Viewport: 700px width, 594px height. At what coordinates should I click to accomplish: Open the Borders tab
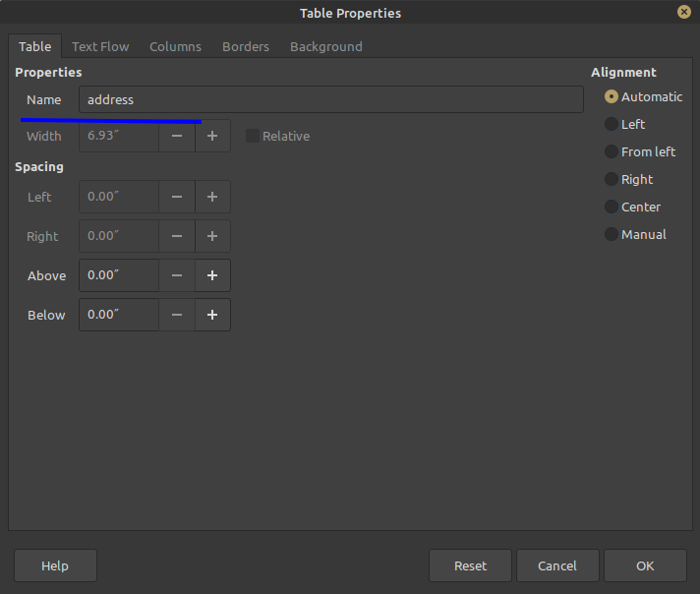pyautogui.click(x=245, y=46)
